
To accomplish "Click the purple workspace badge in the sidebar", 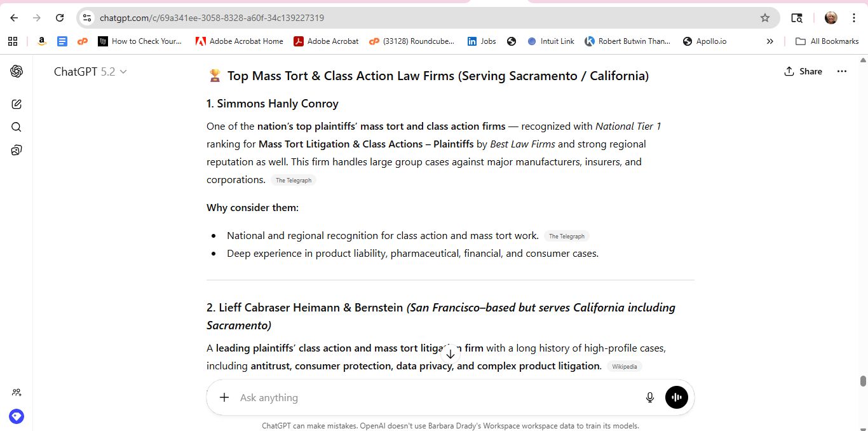I will click(17, 416).
